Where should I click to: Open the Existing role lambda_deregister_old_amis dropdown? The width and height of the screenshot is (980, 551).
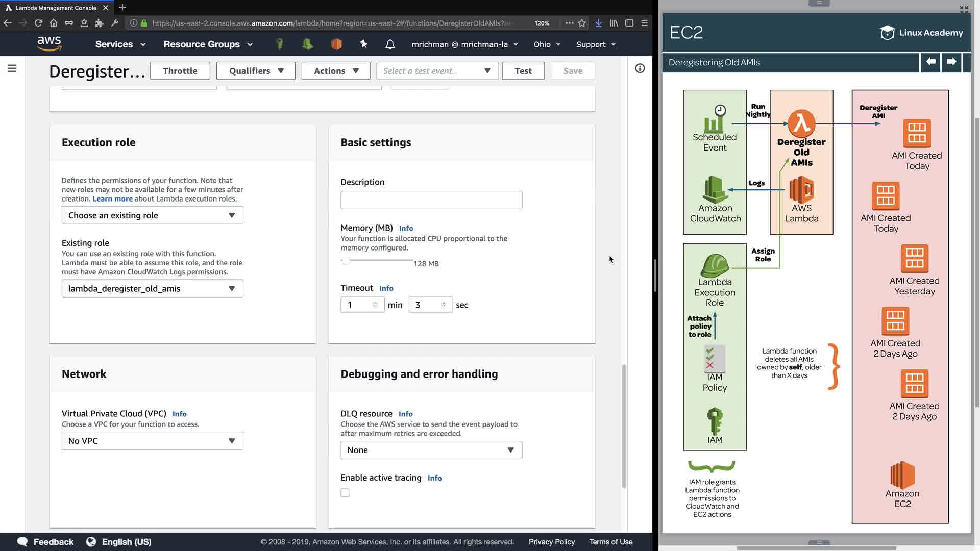[152, 289]
